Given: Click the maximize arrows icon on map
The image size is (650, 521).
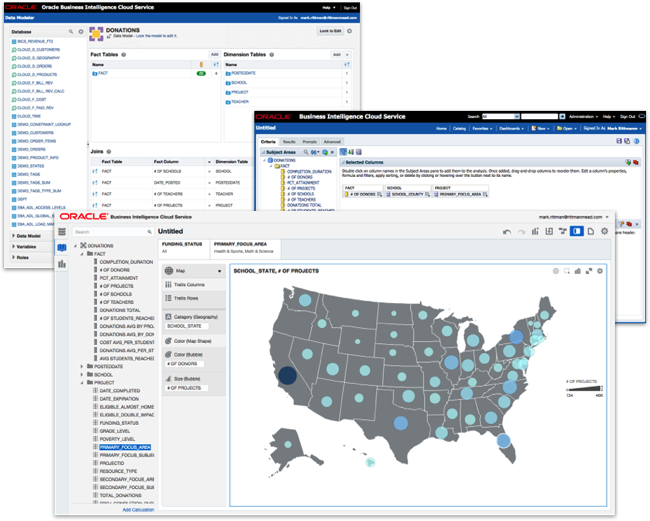Looking at the screenshot, I should click(x=589, y=271).
